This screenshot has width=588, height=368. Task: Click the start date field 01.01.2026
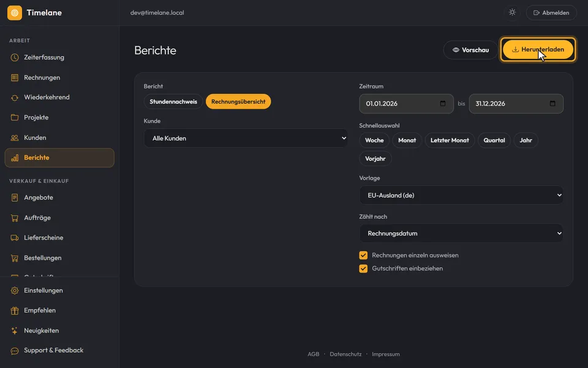pyautogui.click(x=407, y=104)
